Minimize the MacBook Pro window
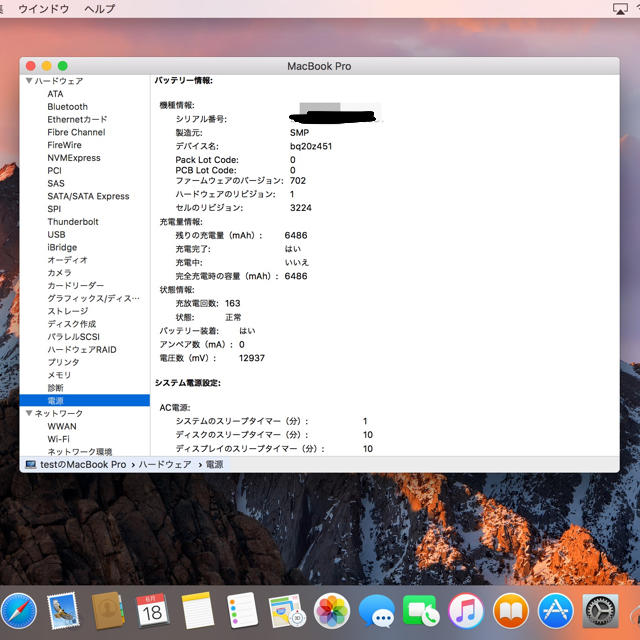Screen dimensions: 640x640 47,66
